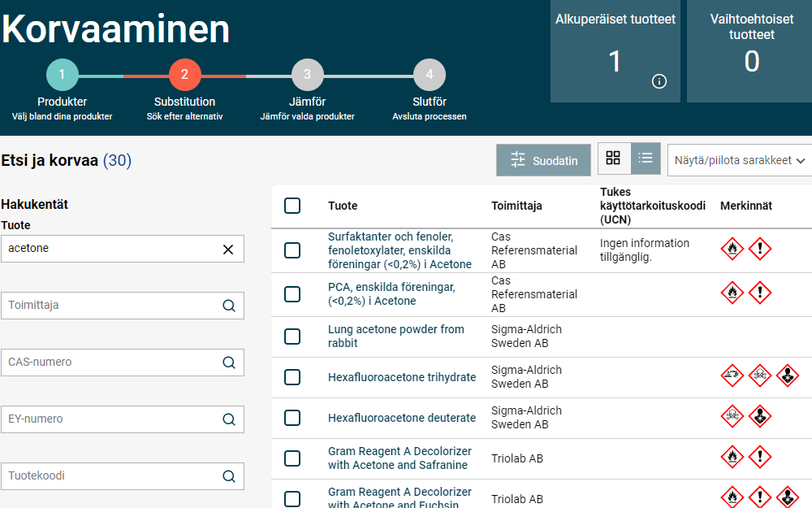This screenshot has height=508, width=812.
Task: Open Gram Reagent with Fuchsin link
Action: 400,497
